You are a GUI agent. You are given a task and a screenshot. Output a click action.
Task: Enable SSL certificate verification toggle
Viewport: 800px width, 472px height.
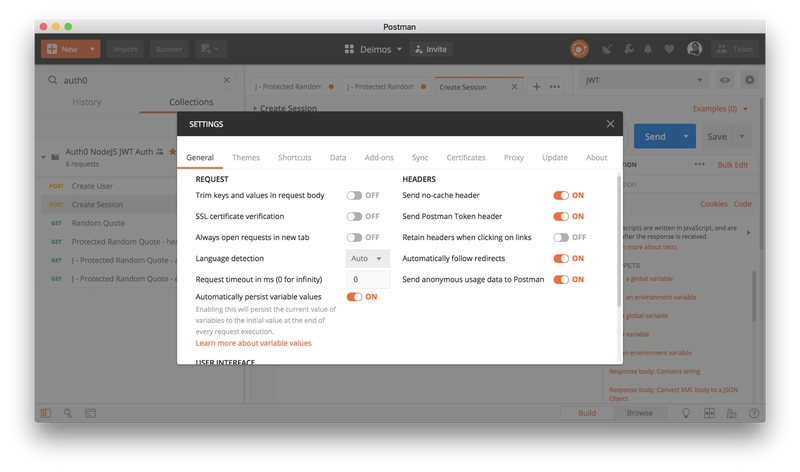[x=354, y=216]
